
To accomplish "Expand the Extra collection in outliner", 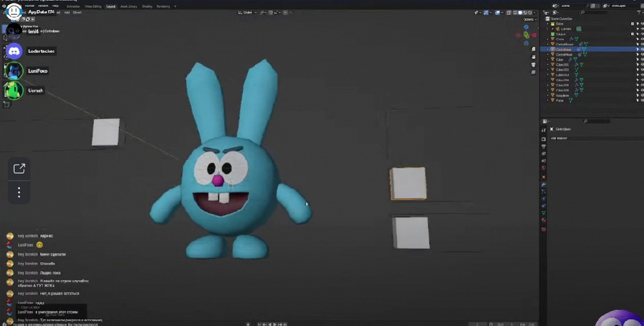I will (548, 24).
